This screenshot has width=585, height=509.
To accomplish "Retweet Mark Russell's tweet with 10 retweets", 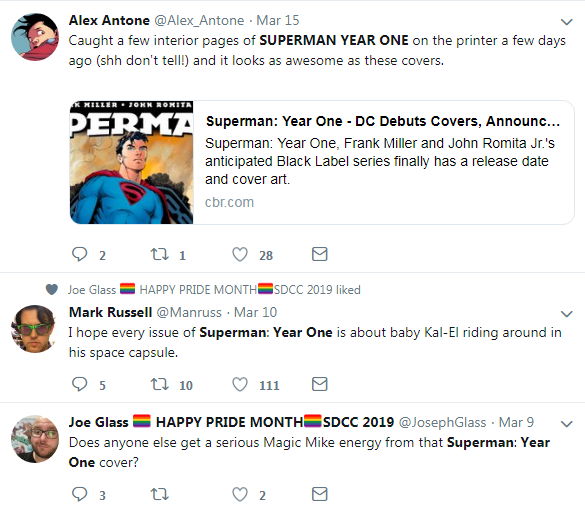I will 160,384.
